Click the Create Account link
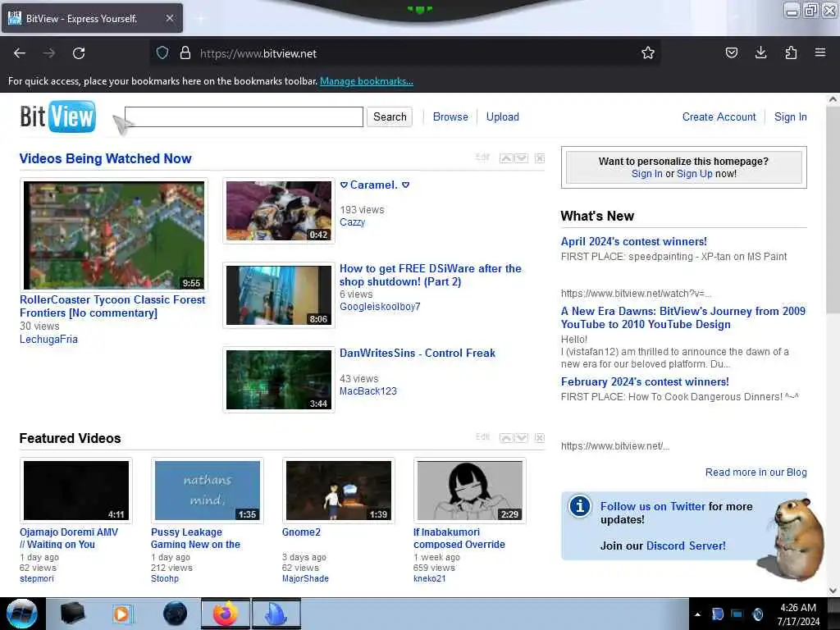The width and height of the screenshot is (840, 630). [719, 116]
